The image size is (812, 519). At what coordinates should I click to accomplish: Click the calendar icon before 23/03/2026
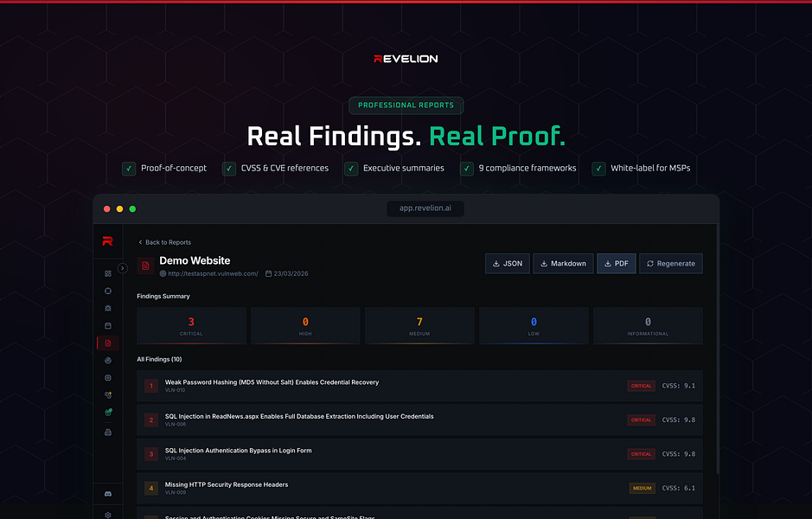point(268,273)
